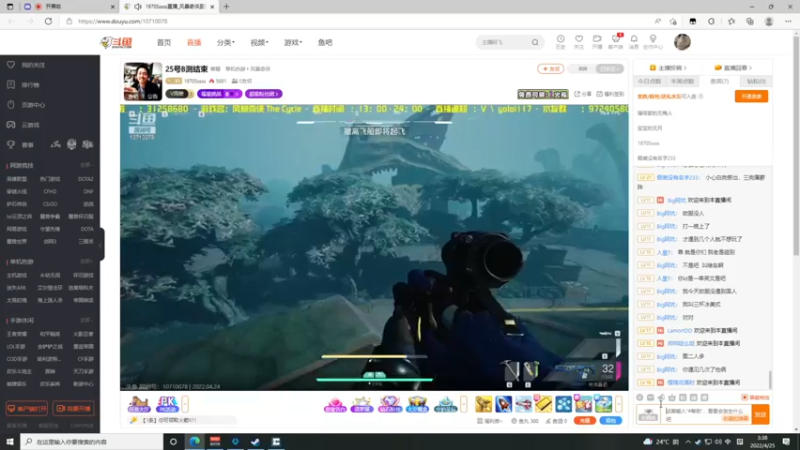Viewport: 800px width, 450px height.
Task: Open the 开播 start-stream icon in header
Action: [597, 39]
